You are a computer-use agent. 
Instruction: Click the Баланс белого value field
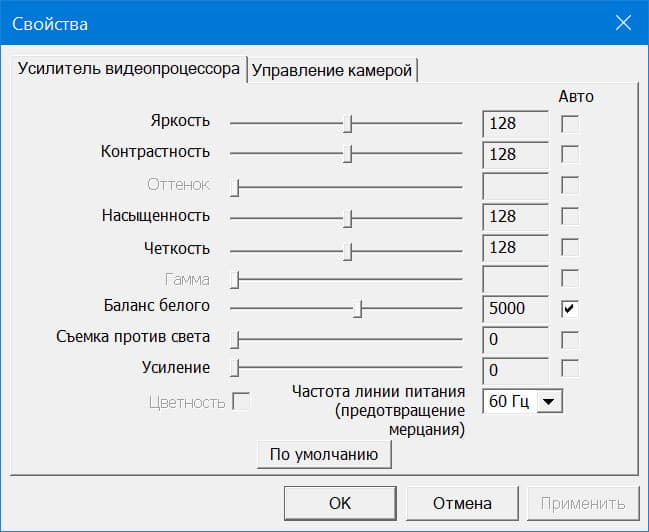pos(515,308)
